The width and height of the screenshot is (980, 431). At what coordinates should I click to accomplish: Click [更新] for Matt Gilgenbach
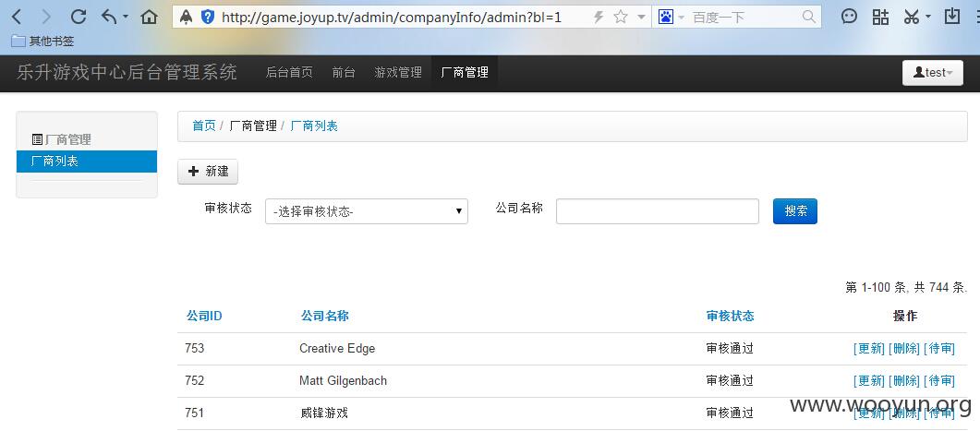click(x=869, y=380)
